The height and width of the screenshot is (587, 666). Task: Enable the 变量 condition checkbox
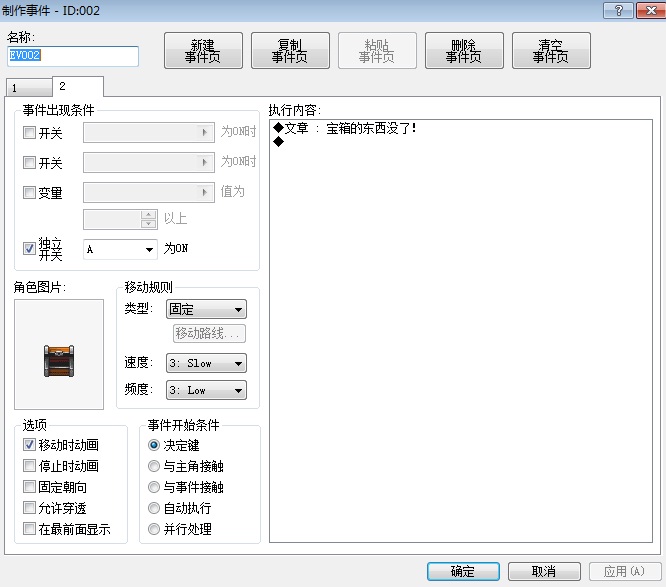[29, 192]
